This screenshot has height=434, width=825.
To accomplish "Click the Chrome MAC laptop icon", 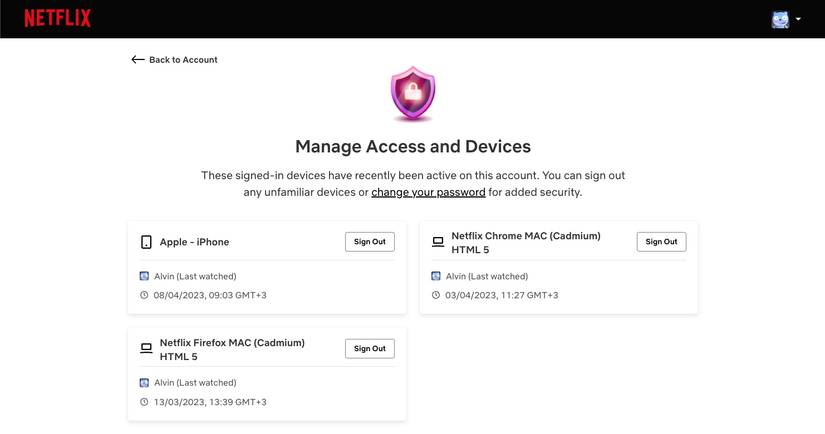I will 437,242.
